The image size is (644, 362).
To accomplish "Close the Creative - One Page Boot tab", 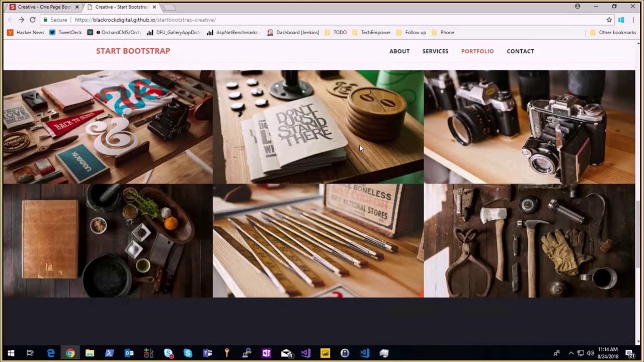I will pyautogui.click(x=76, y=7).
